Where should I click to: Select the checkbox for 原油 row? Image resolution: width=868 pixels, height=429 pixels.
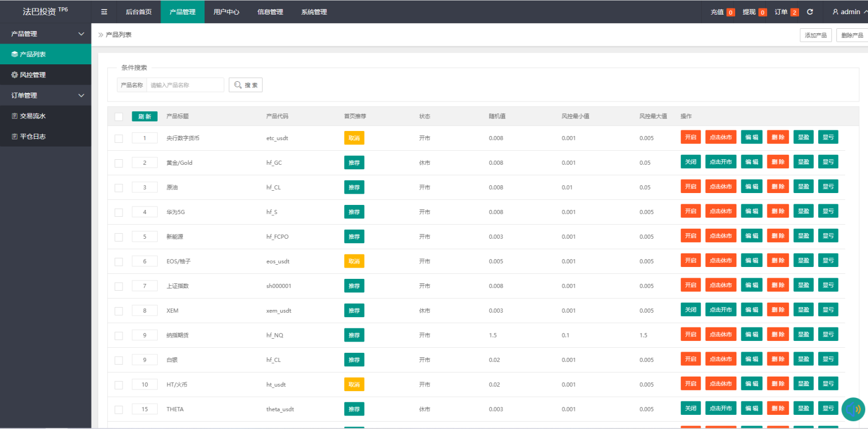tap(119, 187)
